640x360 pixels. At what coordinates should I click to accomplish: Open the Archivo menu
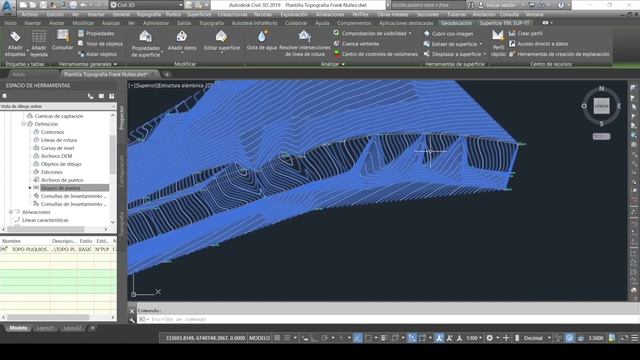tap(30, 14)
